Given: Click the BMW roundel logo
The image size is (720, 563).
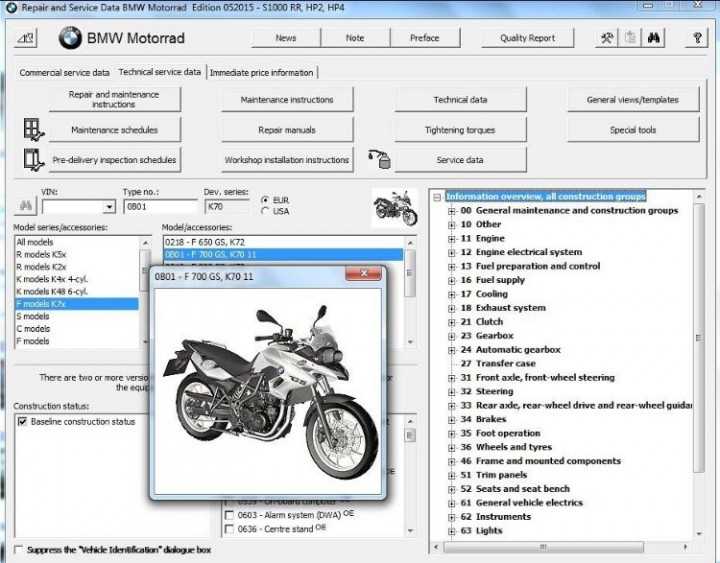Looking at the screenshot, I should click(70, 38).
